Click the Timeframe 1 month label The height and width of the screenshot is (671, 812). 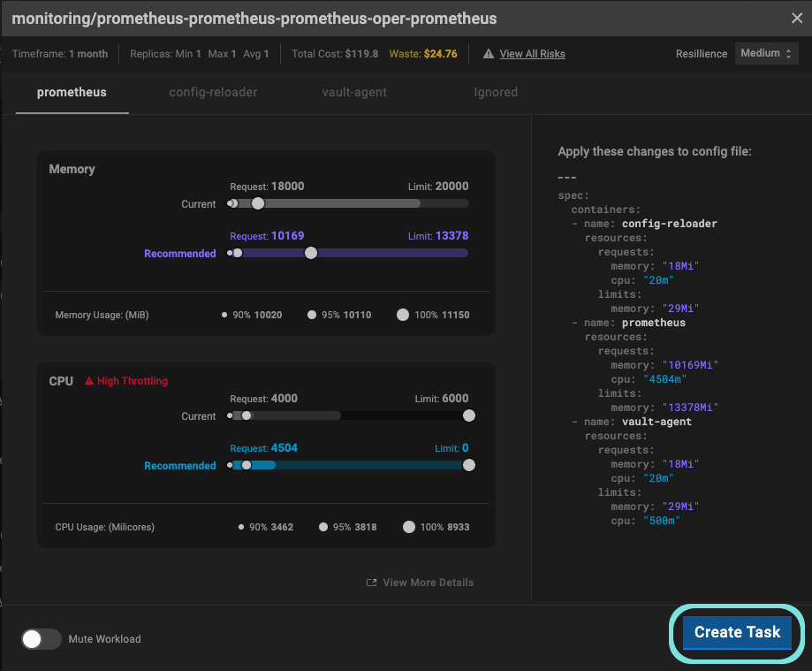[x=60, y=54]
